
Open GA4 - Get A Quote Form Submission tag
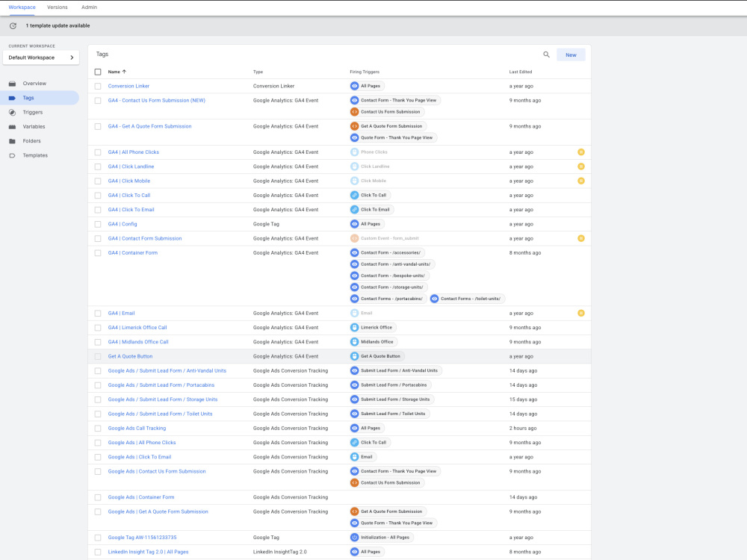coord(149,126)
